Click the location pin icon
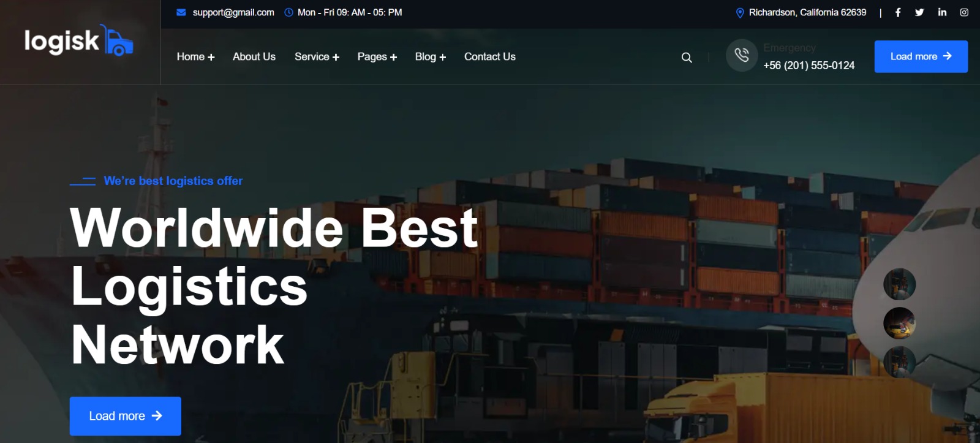This screenshot has height=443, width=980. point(740,13)
